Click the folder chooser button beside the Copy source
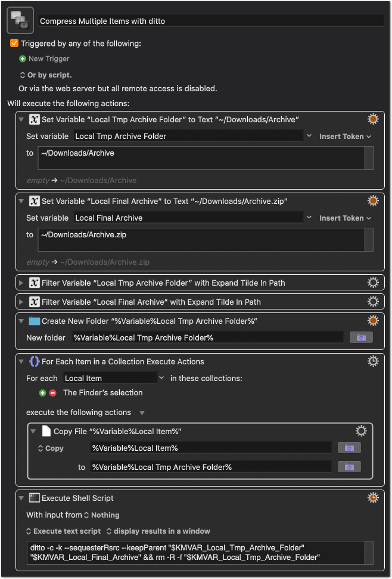 point(349,448)
